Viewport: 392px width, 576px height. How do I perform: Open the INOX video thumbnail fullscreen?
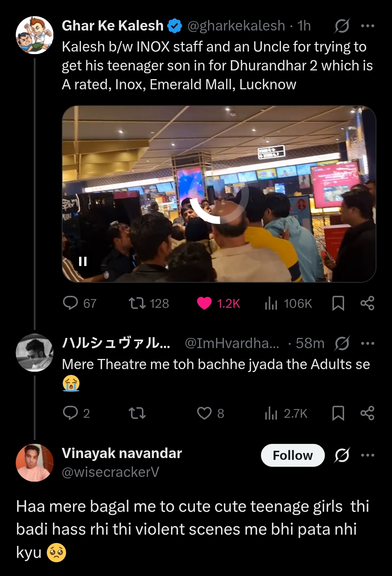tap(219, 194)
